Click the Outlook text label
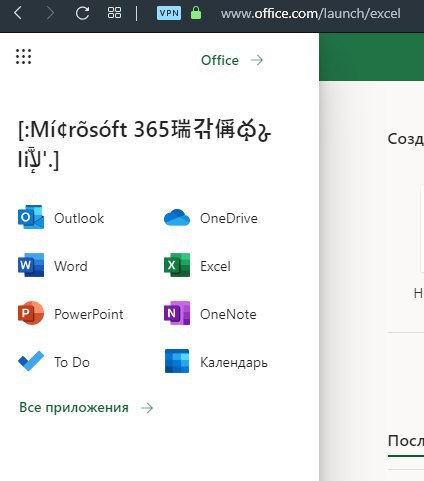This screenshot has width=424, height=481. 79,218
